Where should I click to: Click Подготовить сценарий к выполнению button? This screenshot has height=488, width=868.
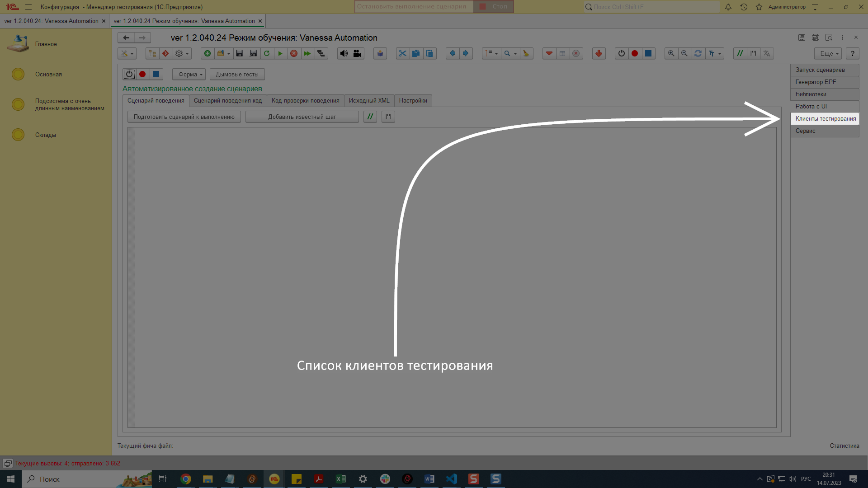(x=184, y=117)
